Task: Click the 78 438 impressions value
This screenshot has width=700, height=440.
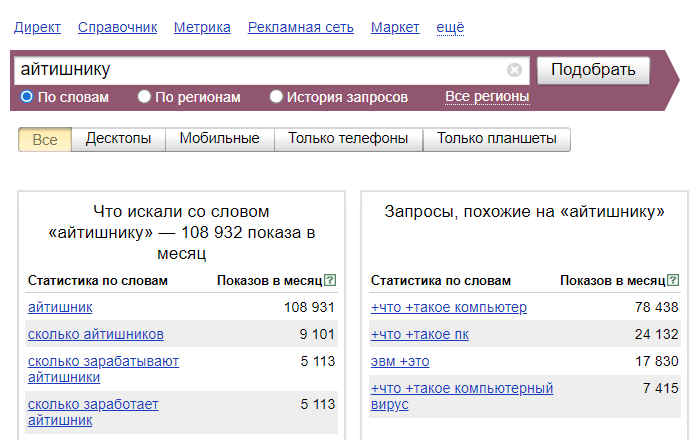Action: [x=657, y=307]
